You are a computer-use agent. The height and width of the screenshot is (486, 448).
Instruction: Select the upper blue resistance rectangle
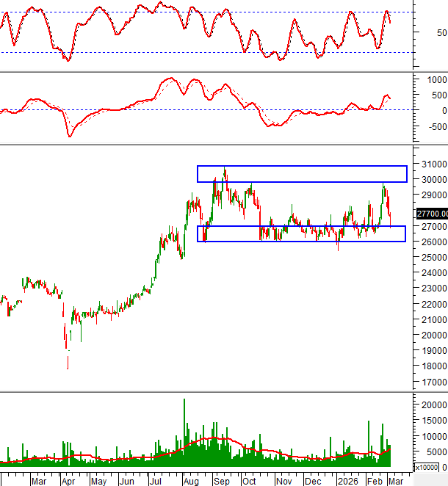(301, 174)
